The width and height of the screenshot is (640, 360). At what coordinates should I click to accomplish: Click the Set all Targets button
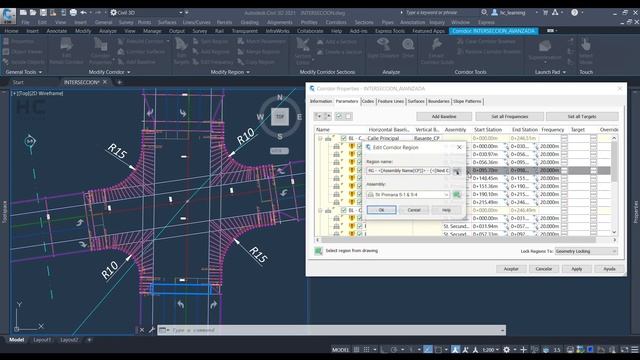click(x=582, y=116)
